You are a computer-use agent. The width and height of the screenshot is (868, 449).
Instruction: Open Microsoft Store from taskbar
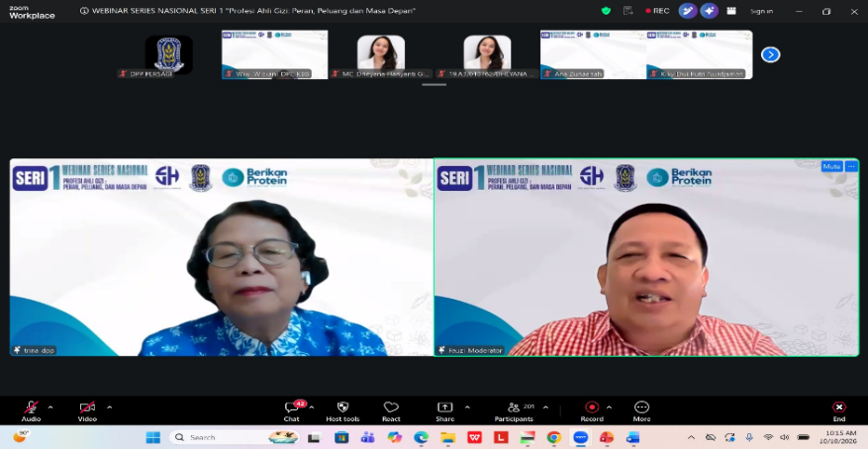pos(342,438)
